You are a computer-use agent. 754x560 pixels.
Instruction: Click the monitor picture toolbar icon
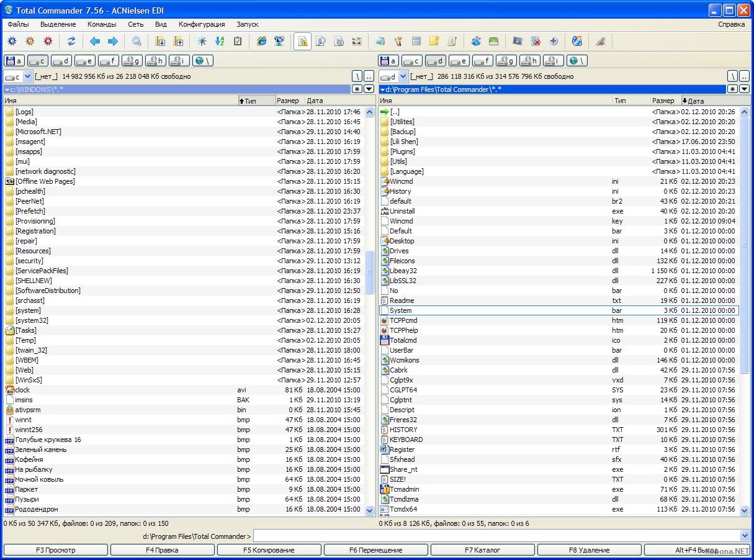518,42
